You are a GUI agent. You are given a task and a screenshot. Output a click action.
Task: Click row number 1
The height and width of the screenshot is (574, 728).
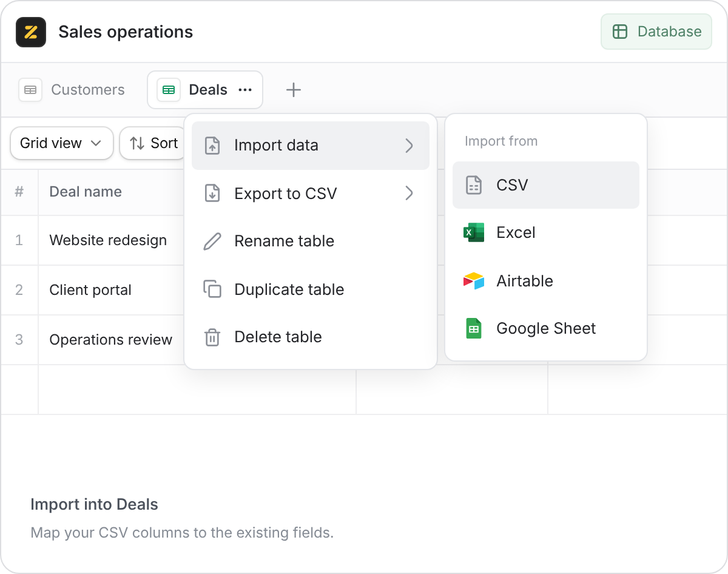click(x=19, y=240)
